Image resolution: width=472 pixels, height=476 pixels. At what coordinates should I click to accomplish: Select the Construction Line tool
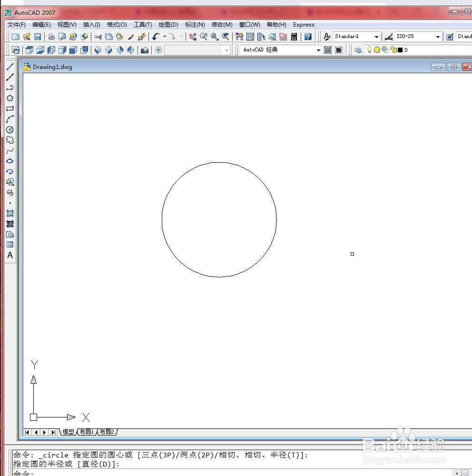(x=10, y=77)
